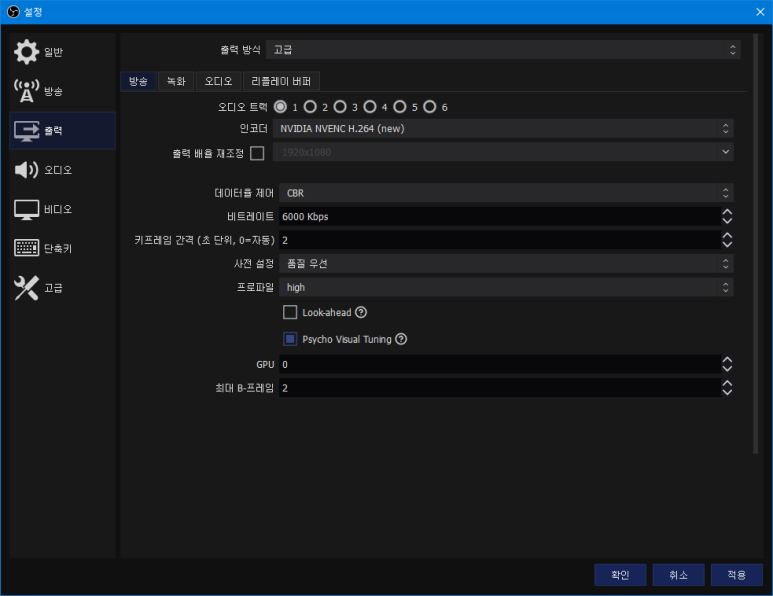The width and height of the screenshot is (773, 596).
Task: Select audio track 6 radio button
Action: click(430, 106)
